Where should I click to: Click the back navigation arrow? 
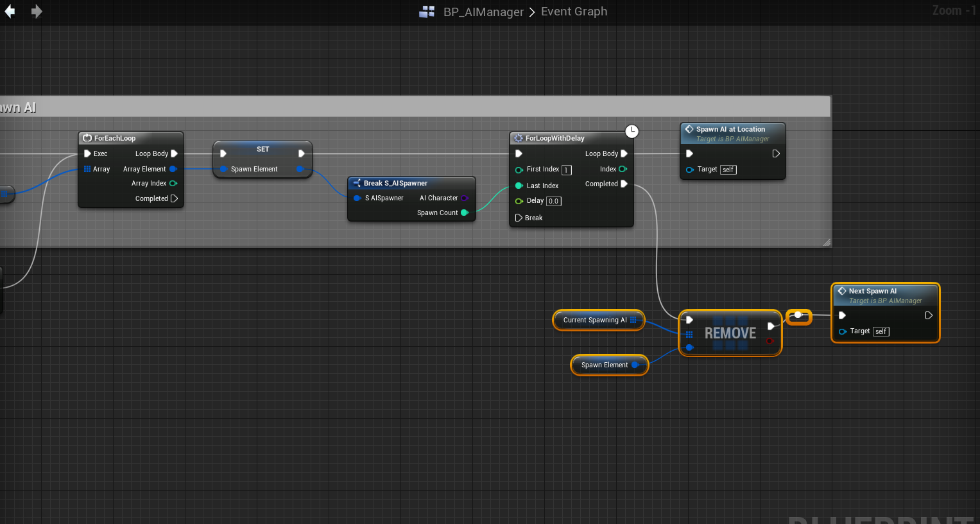10,12
